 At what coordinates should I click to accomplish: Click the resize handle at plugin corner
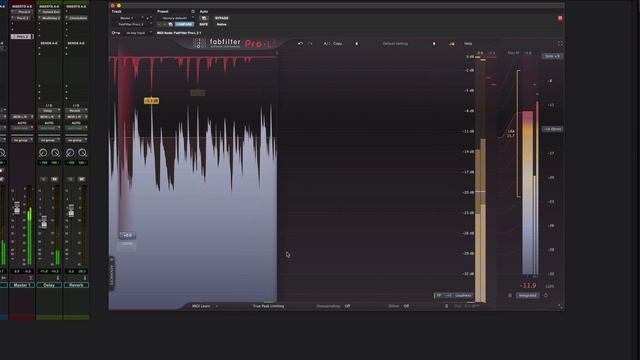pos(560,306)
